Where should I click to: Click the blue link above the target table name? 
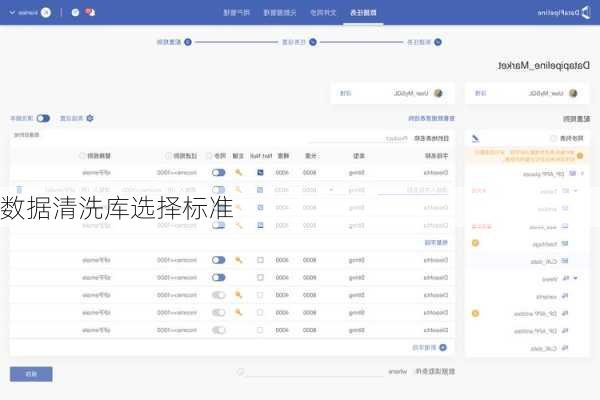pos(432,118)
